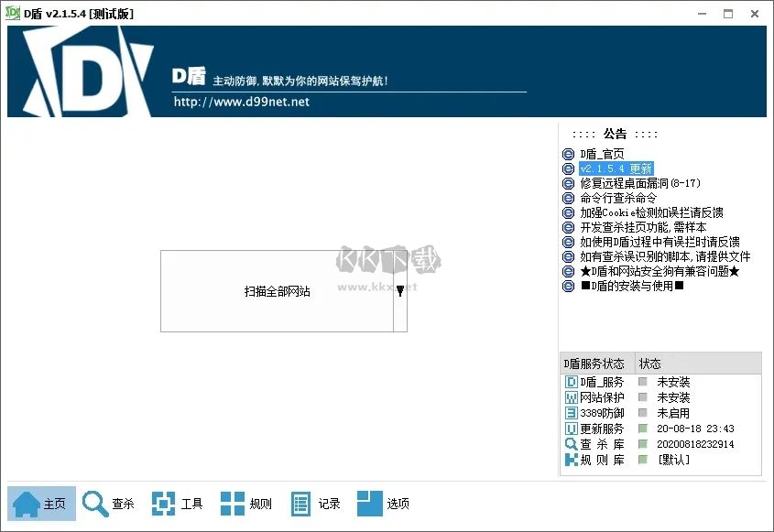Click the 规则库 rule-library icon
Image resolution: width=774 pixels, height=532 pixels.
(571, 458)
